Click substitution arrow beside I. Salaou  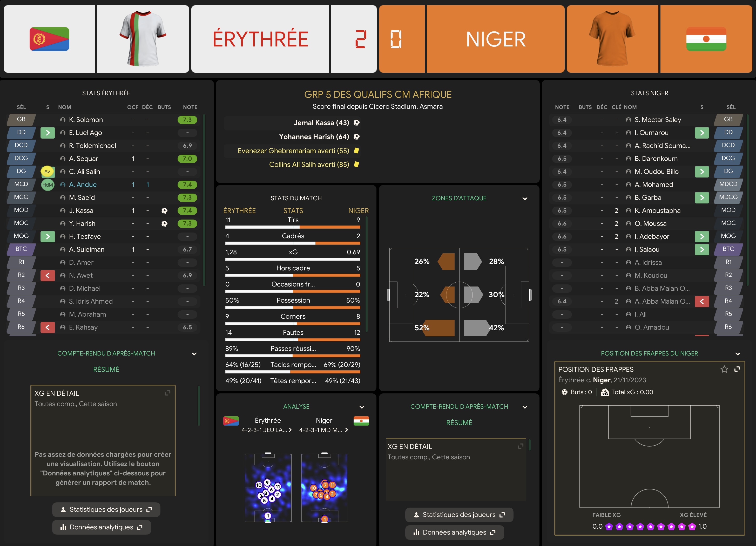[702, 249]
